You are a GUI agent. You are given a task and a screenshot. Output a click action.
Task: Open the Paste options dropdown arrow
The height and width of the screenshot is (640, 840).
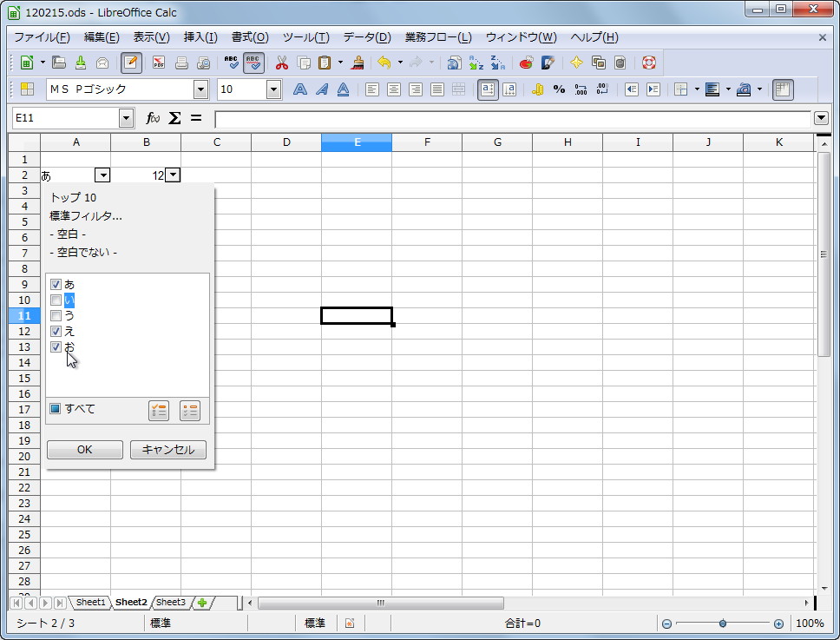point(340,63)
